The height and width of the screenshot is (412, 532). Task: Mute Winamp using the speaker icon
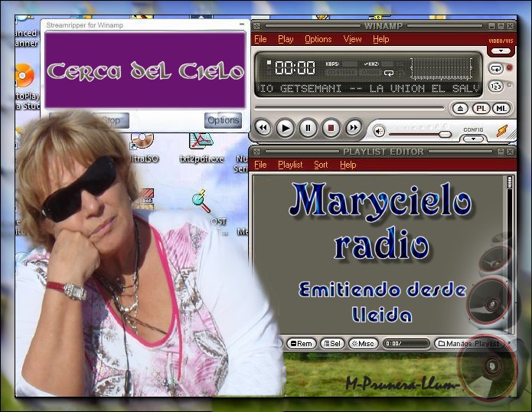click(379, 132)
